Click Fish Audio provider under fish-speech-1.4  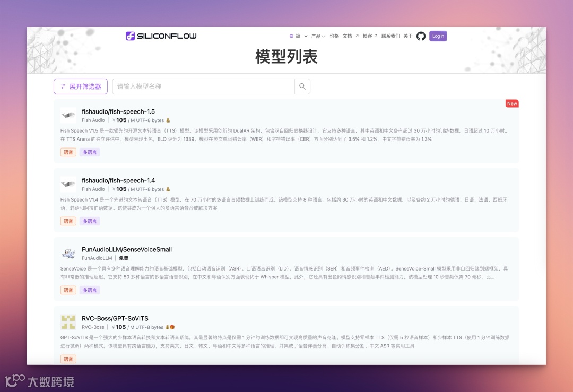(93, 189)
